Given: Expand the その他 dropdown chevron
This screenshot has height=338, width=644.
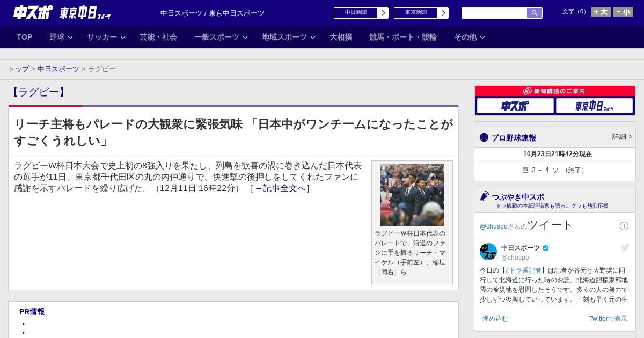Looking at the screenshot, I should pyautogui.click(x=482, y=38).
